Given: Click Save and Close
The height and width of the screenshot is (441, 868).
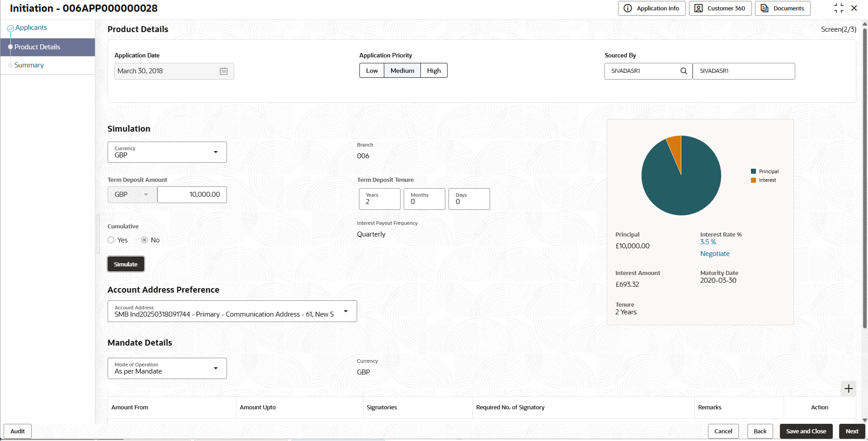Looking at the screenshot, I should point(806,431).
